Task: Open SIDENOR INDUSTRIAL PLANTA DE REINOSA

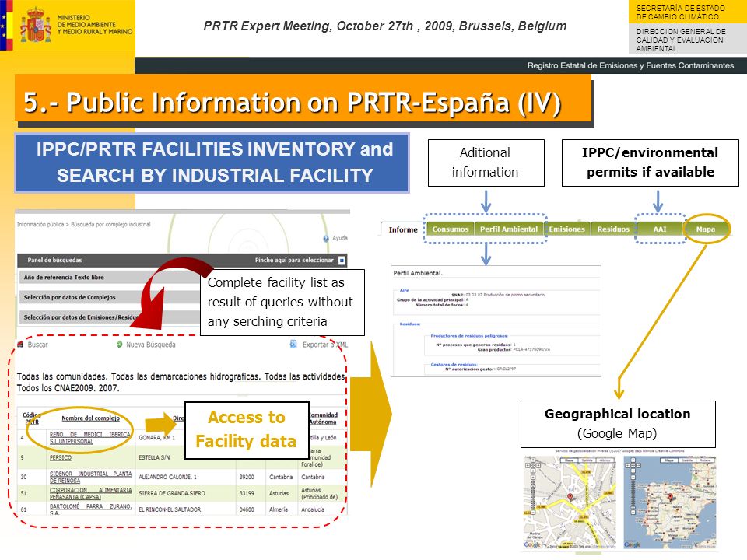Action: 90,477
